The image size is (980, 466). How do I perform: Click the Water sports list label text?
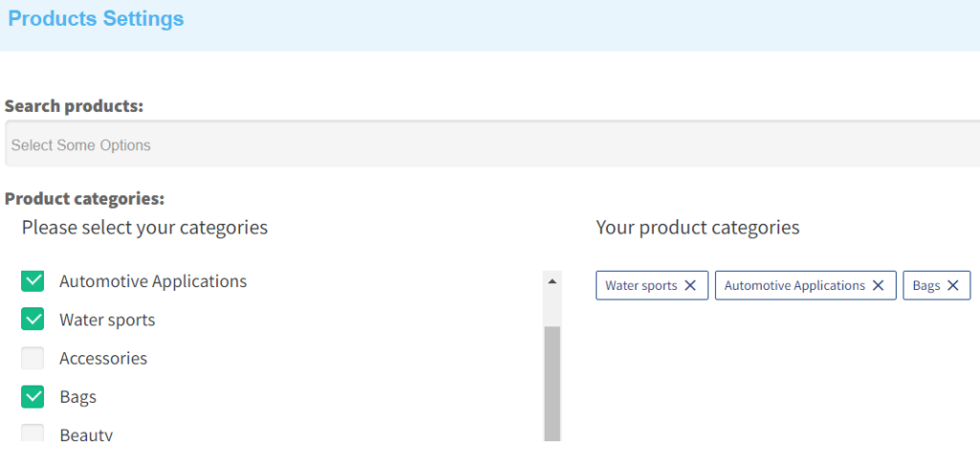pos(107,320)
